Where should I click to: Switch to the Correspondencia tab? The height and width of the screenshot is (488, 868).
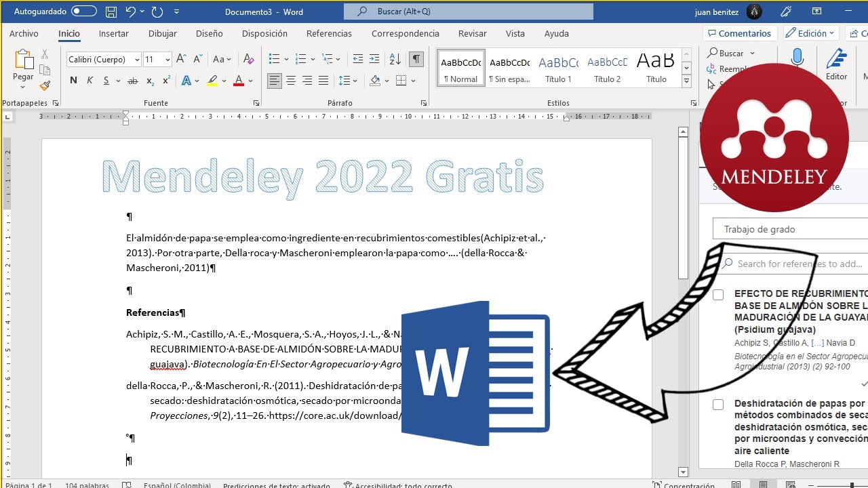tap(406, 33)
